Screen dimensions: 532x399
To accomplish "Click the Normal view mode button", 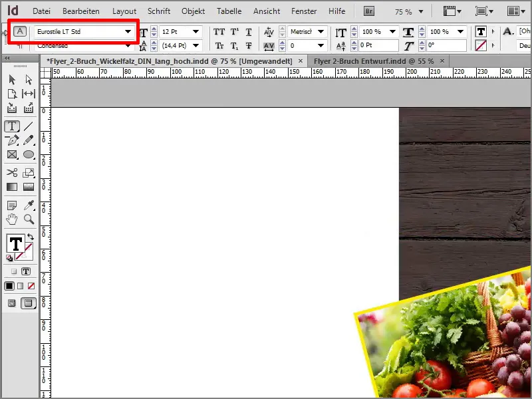I will [x=11, y=303].
